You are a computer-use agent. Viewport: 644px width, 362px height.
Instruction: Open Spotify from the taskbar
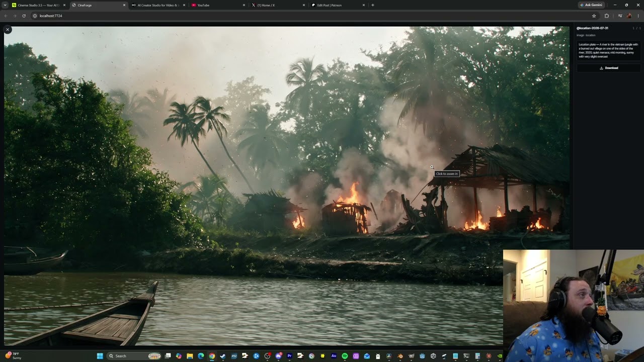[x=345, y=356]
